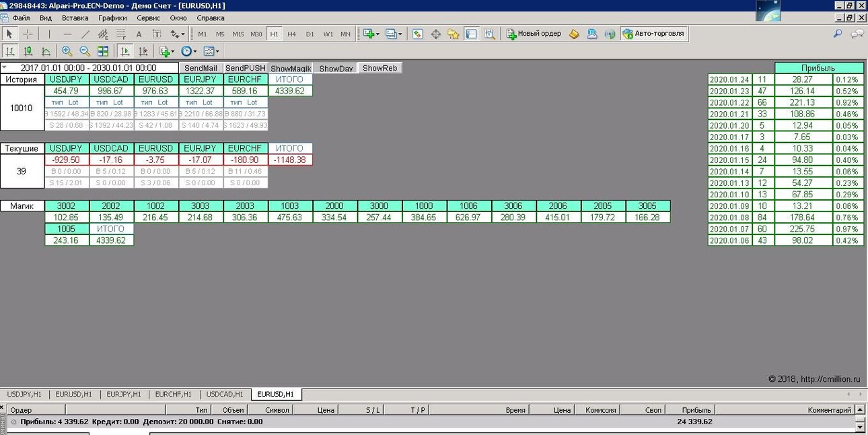Click the current total value -1148.38

point(290,160)
